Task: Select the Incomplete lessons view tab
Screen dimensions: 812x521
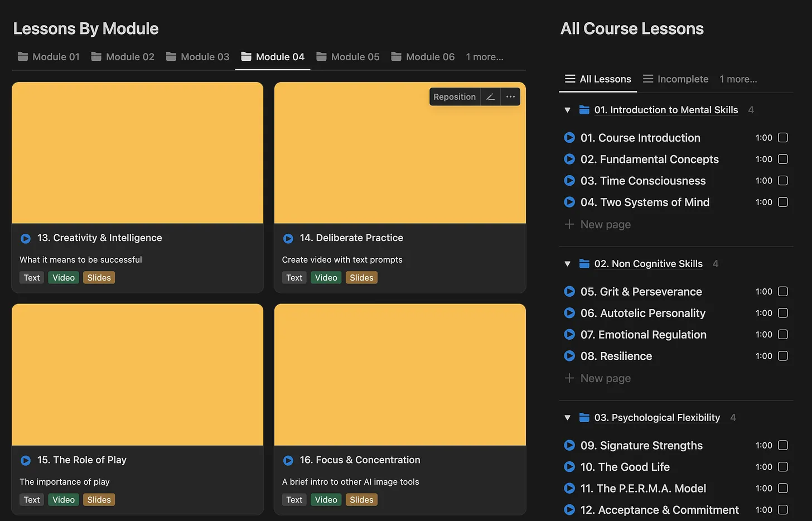Action: coord(675,79)
